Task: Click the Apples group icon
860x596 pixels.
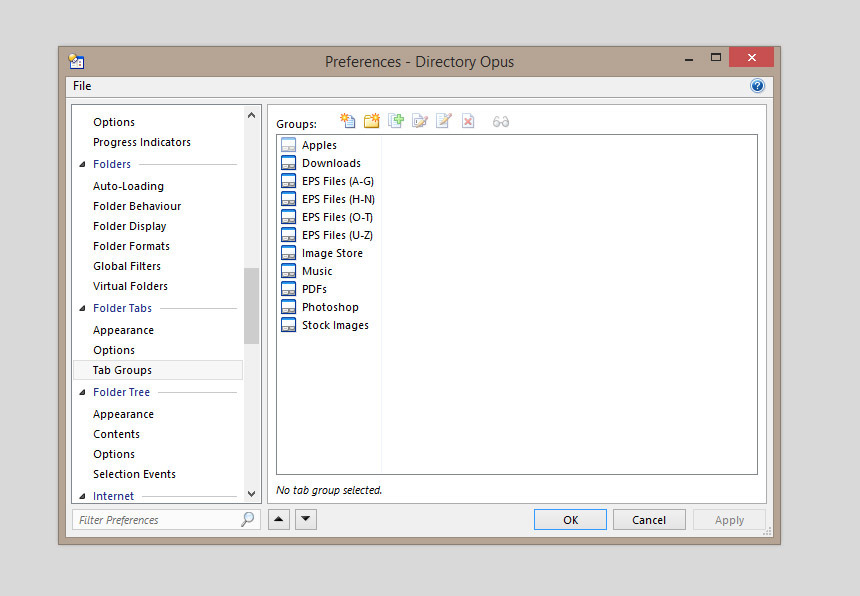Action: coord(288,145)
